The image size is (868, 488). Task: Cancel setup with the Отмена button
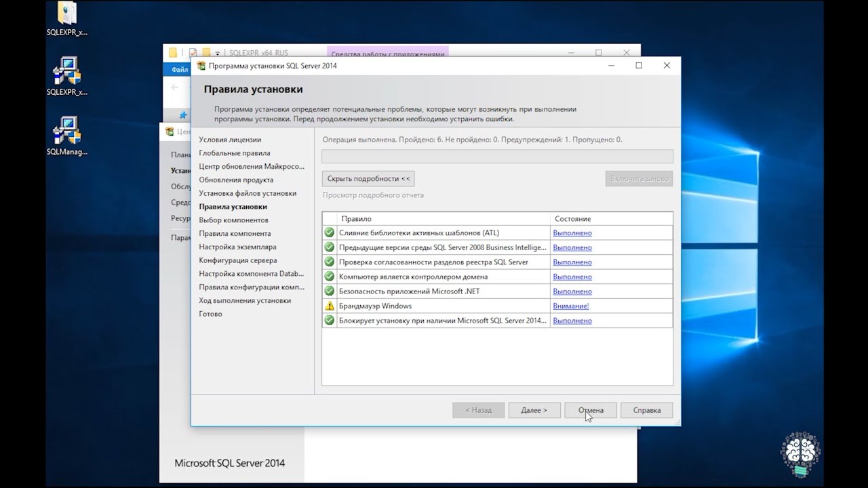(x=591, y=410)
